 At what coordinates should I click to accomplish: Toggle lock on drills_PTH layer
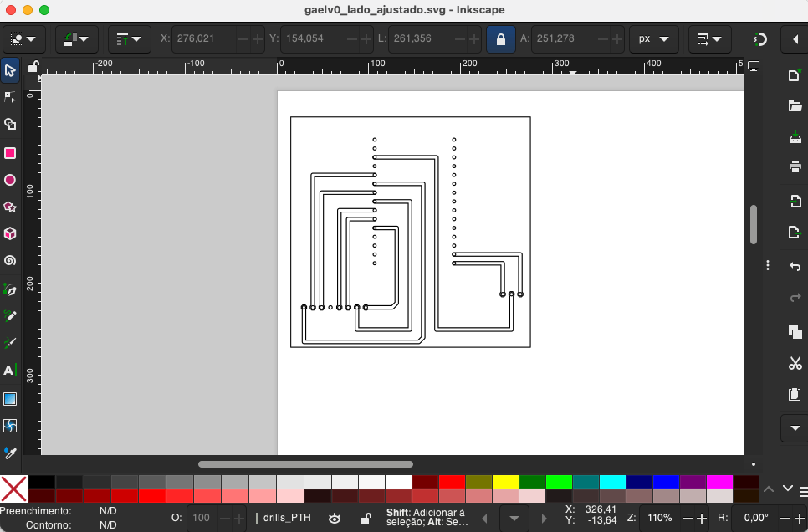(366, 518)
